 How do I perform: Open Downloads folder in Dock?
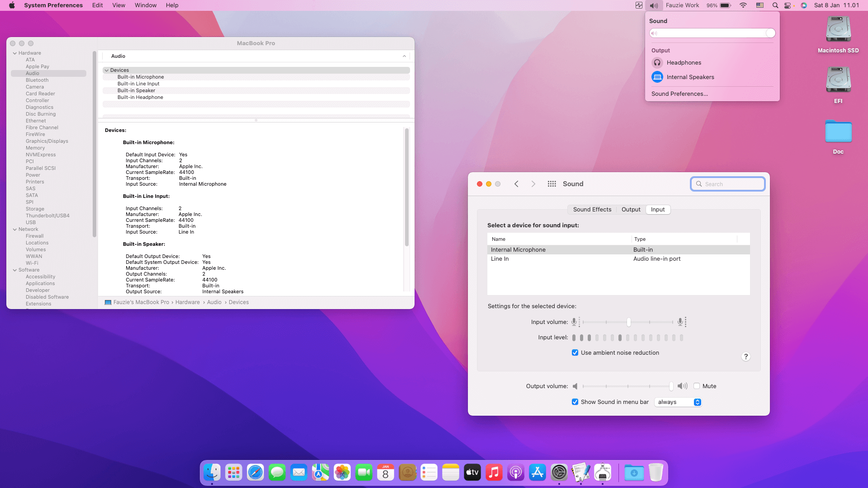[634, 473]
